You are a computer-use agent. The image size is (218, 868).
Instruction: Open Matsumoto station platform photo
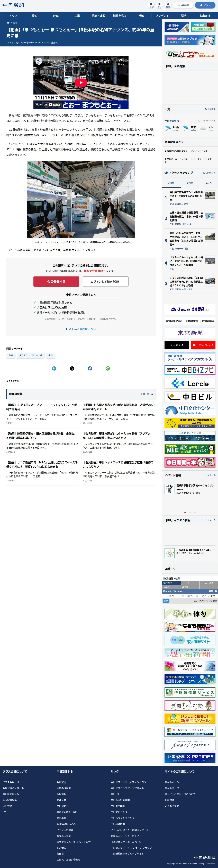pyautogui.click(x=81, y=200)
